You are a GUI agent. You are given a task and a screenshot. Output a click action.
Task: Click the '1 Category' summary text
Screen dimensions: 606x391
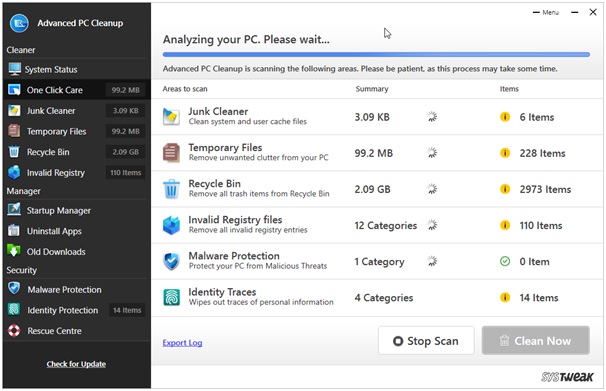click(x=379, y=262)
